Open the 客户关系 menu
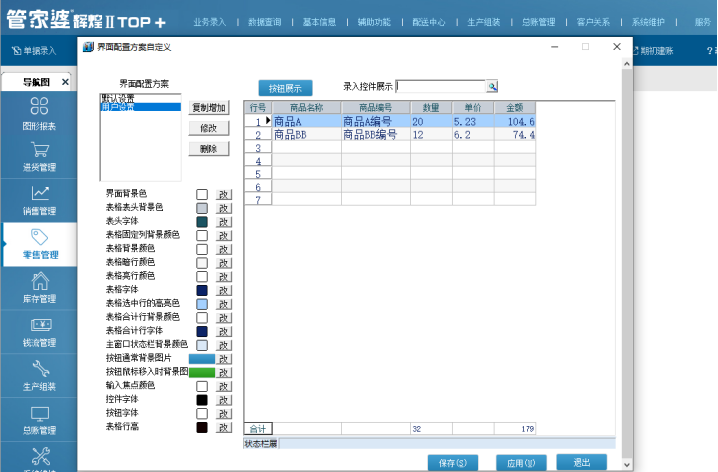The height and width of the screenshot is (472, 718). [x=593, y=22]
